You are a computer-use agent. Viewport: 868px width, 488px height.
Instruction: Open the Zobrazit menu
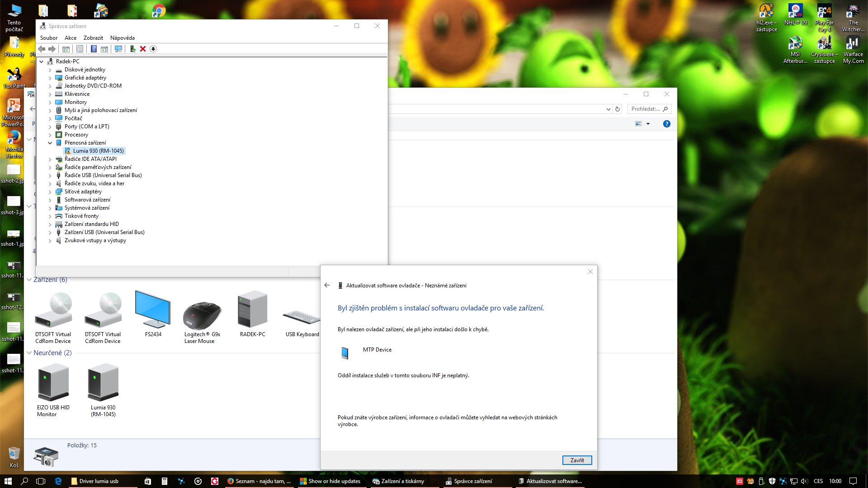(x=93, y=38)
